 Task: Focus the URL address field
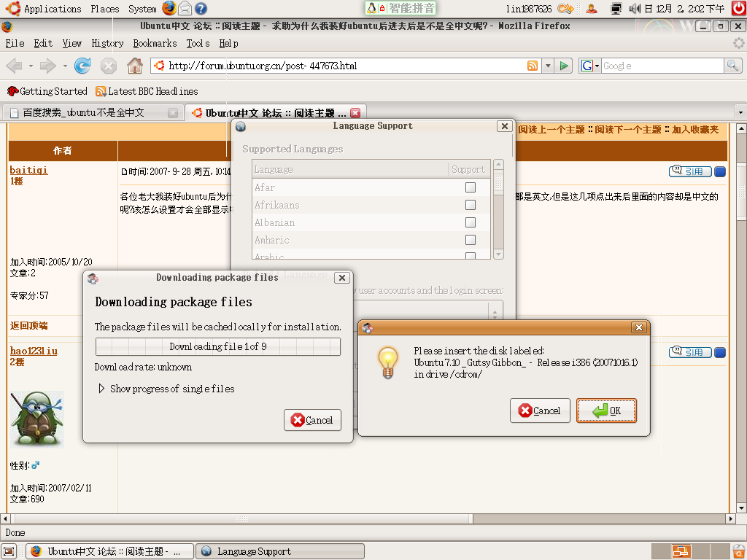(x=345, y=66)
